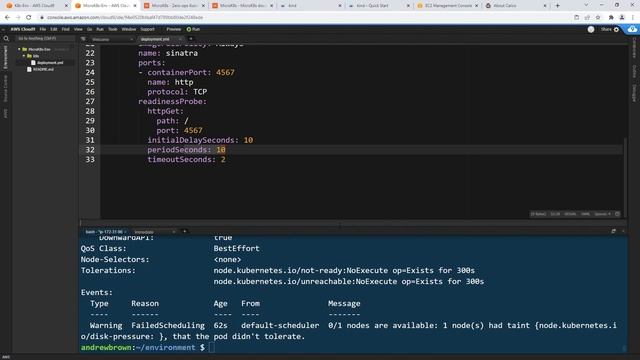Open the Support menu
The height and width of the screenshot is (360, 640).
147,29
